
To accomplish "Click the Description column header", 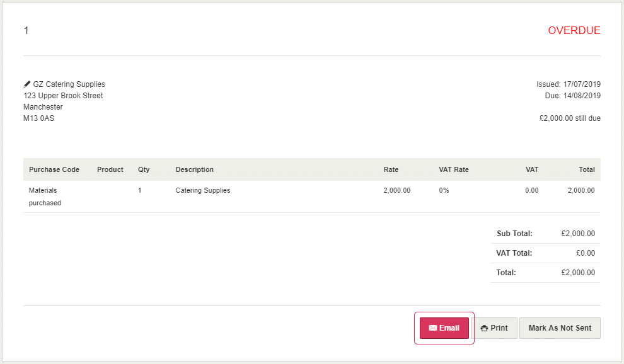I will [x=195, y=169].
